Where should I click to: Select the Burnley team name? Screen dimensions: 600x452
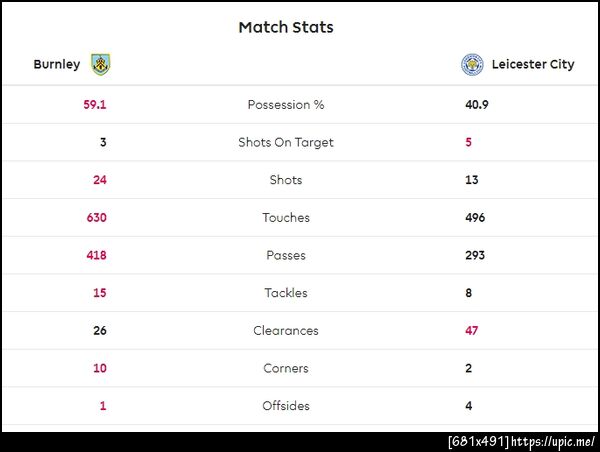(x=57, y=65)
